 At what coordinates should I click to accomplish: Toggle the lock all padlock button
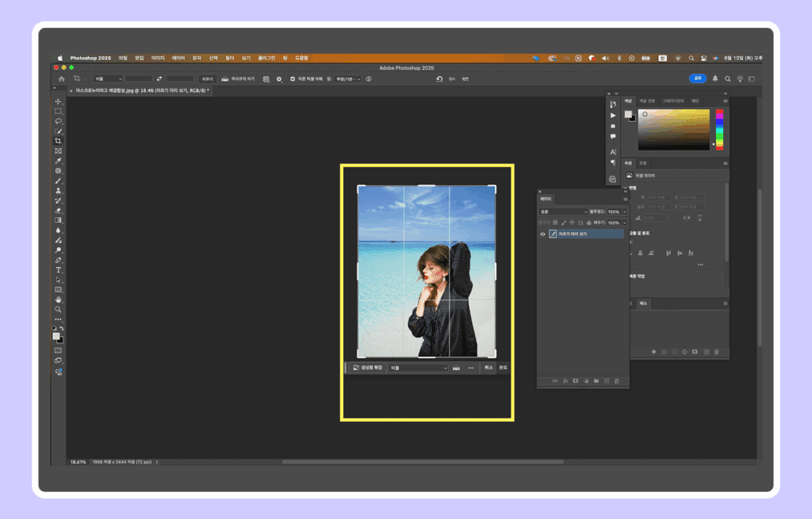pyautogui.click(x=589, y=223)
